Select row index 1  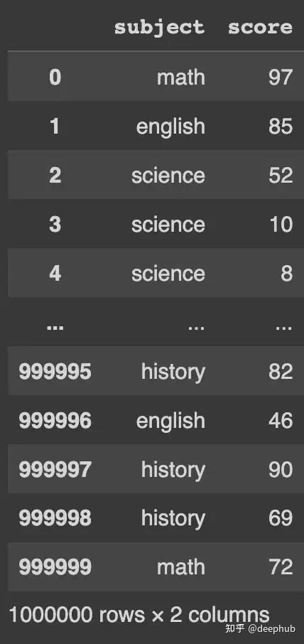(55, 126)
